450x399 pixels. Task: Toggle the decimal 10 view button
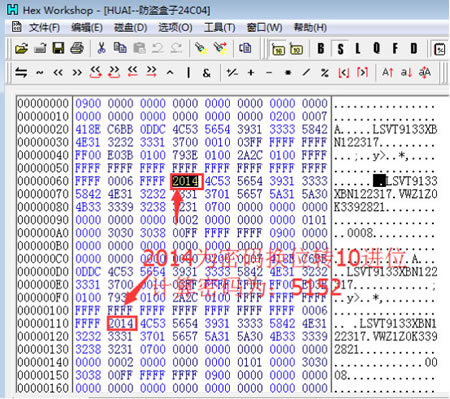tap(296, 49)
